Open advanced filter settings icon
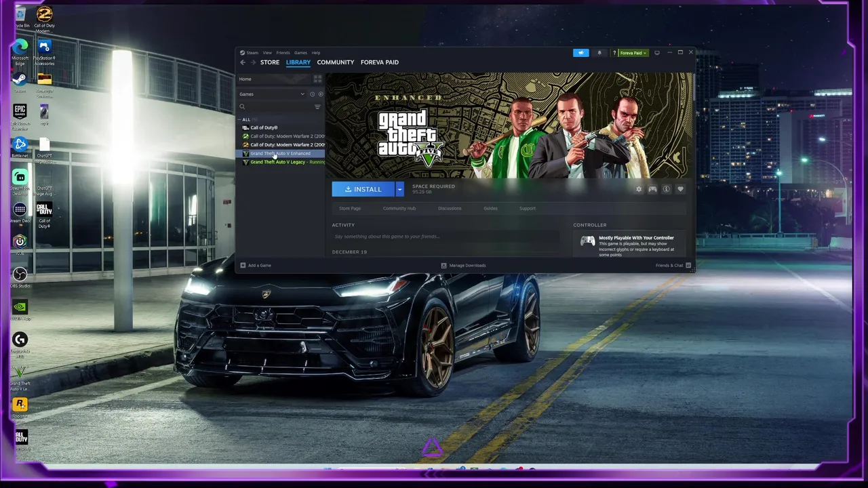Viewport: 868px width, 488px height. click(317, 106)
